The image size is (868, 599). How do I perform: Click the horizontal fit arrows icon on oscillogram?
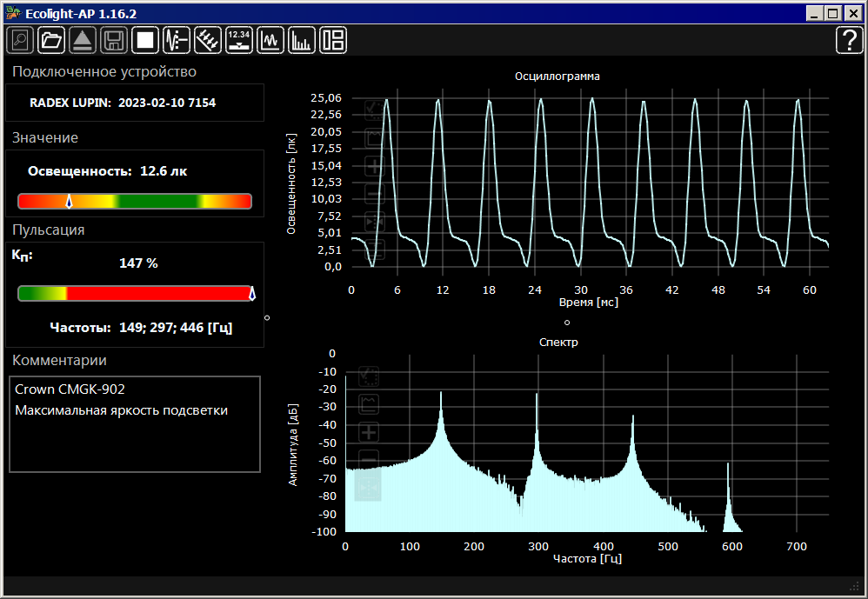pos(374,222)
